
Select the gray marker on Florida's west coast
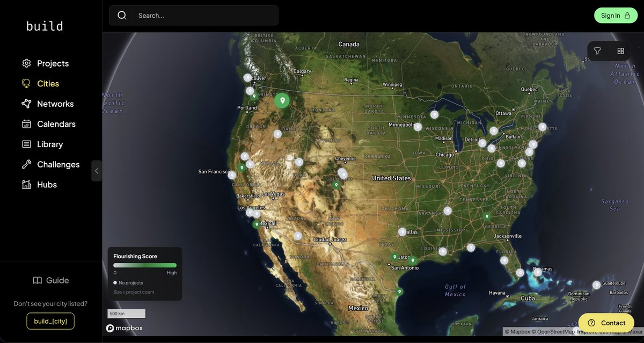(504, 260)
